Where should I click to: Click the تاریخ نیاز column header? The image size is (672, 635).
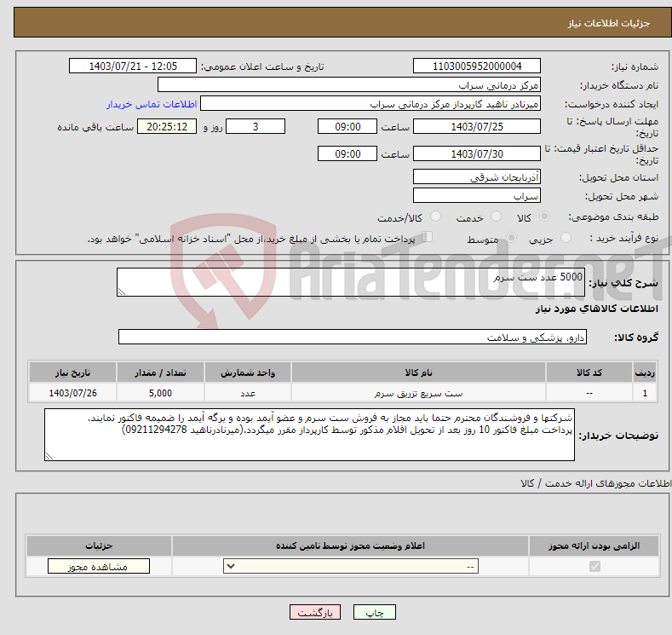pos(73,372)
